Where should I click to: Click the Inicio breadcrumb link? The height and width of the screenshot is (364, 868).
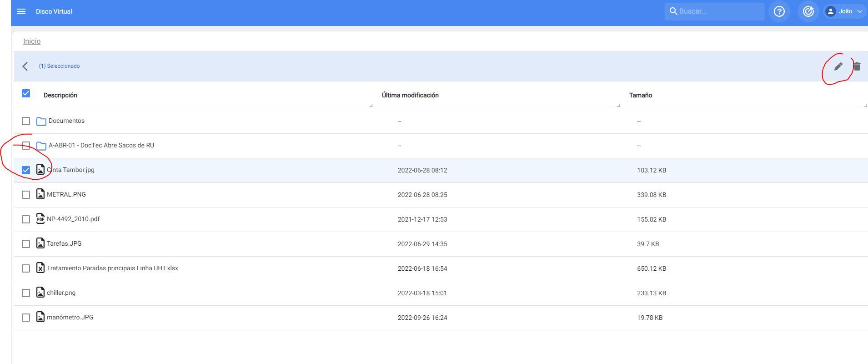pos(32,41)
